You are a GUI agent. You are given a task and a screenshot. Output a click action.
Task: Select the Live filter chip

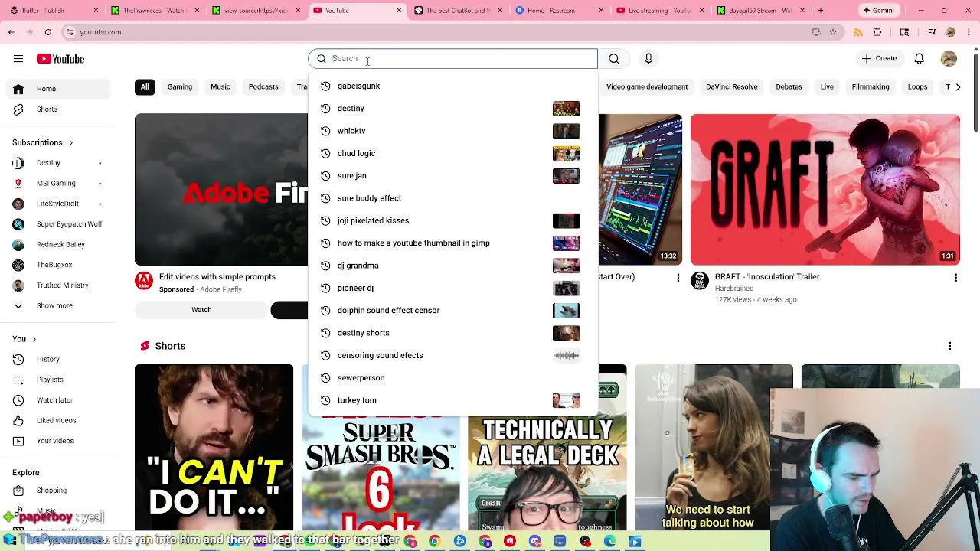[827, 86]
